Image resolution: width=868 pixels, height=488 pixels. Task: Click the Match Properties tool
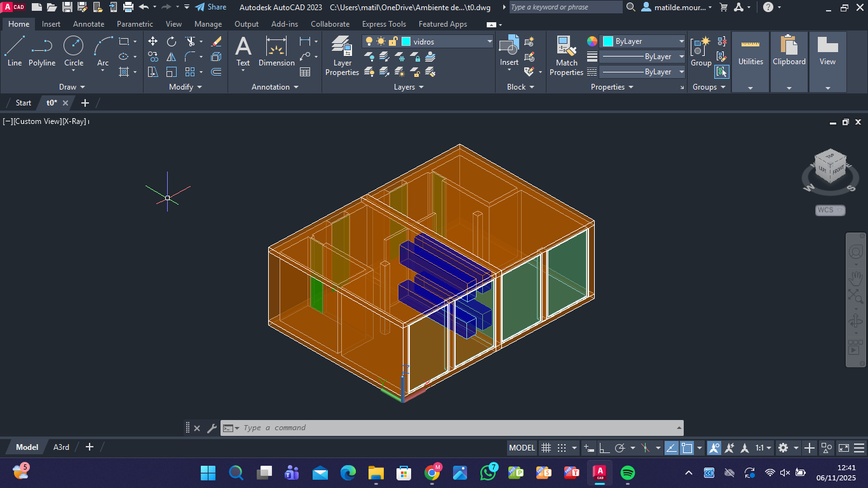click(566, 55)
